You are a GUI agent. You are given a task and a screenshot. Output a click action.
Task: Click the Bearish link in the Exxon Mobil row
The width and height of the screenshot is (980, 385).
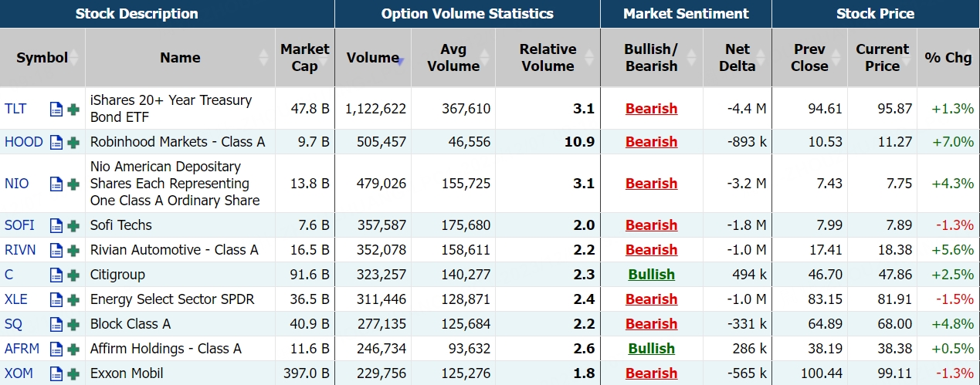(651, 373)
